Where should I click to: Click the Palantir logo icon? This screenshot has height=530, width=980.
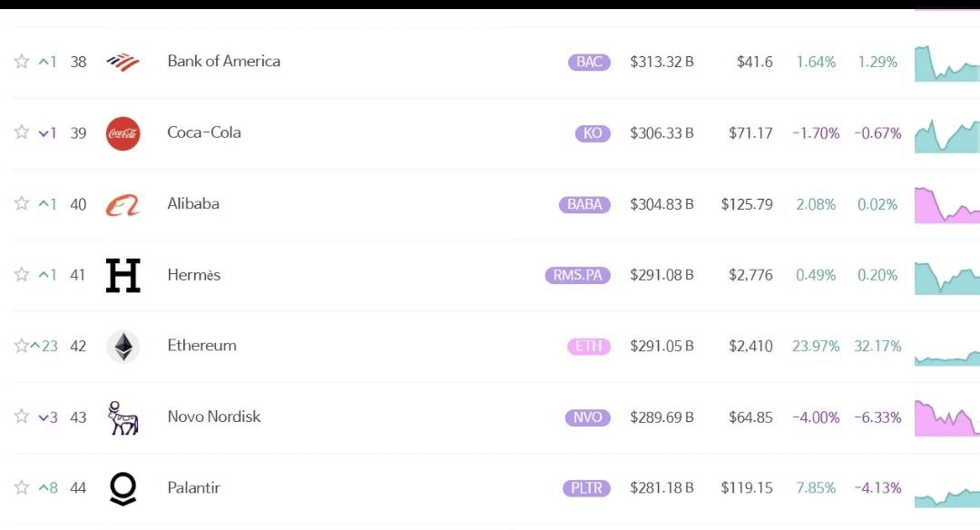(x=123, y=488)
